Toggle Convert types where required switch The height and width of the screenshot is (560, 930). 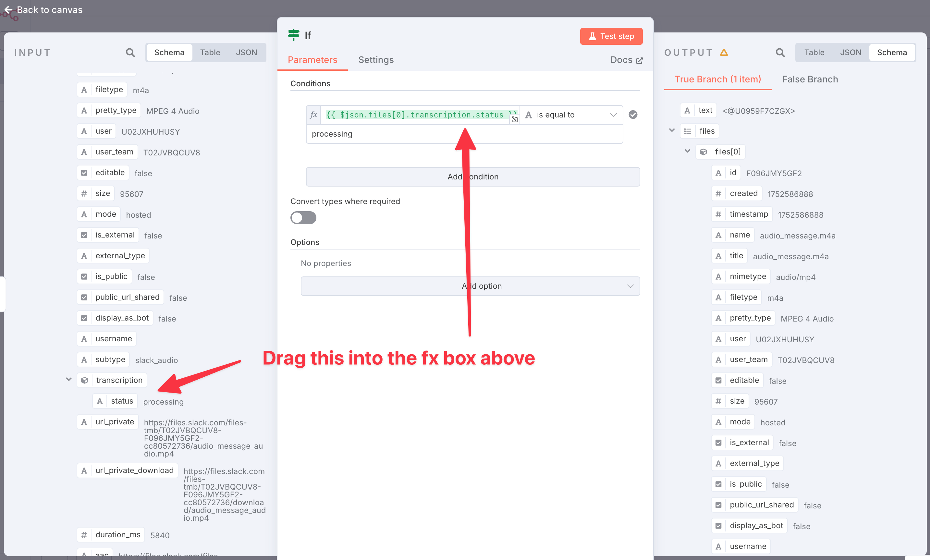point(303,218)
